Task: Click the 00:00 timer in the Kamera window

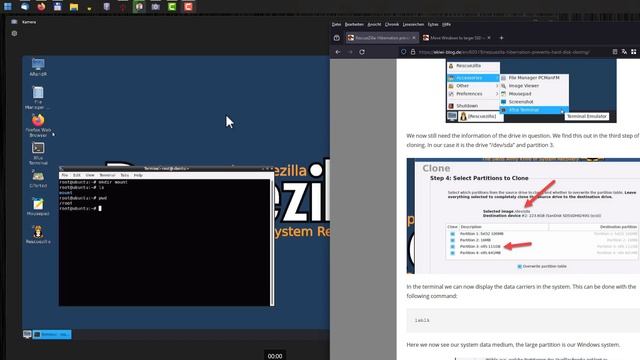Action: (275, 356)
